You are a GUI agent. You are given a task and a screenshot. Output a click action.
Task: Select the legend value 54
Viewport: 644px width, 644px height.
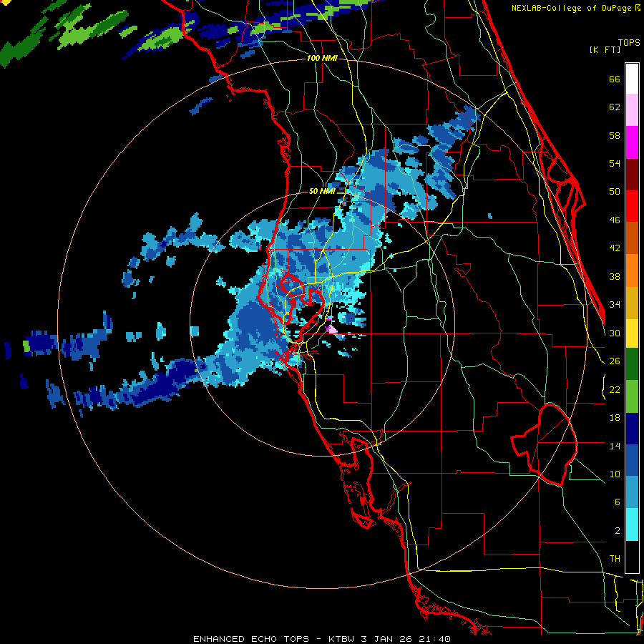pyautogui.click(x=615, y=163)
